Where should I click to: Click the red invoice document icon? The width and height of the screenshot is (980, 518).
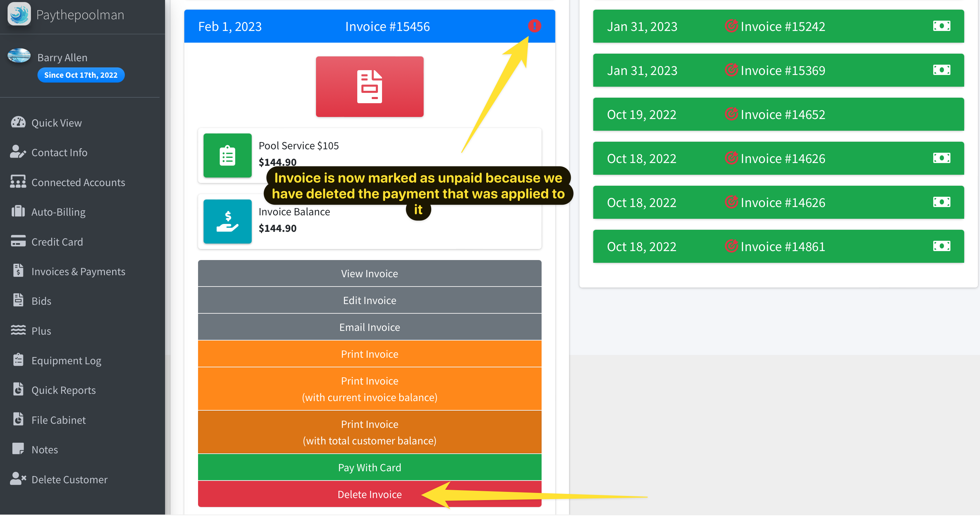tap(369, 87)
